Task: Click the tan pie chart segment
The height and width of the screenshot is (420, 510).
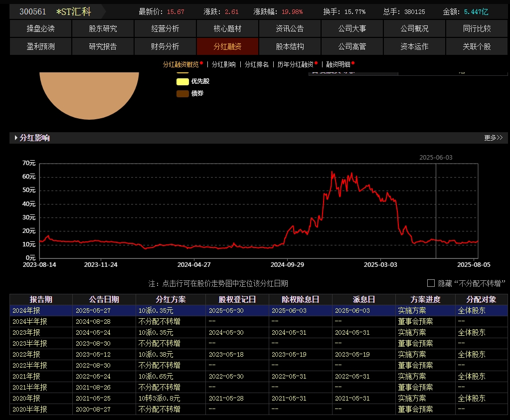Action: click(89, 95)
